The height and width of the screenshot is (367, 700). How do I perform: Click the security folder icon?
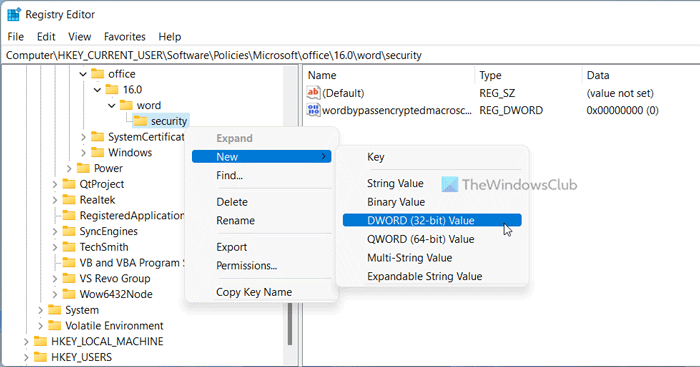coord(141,121)
